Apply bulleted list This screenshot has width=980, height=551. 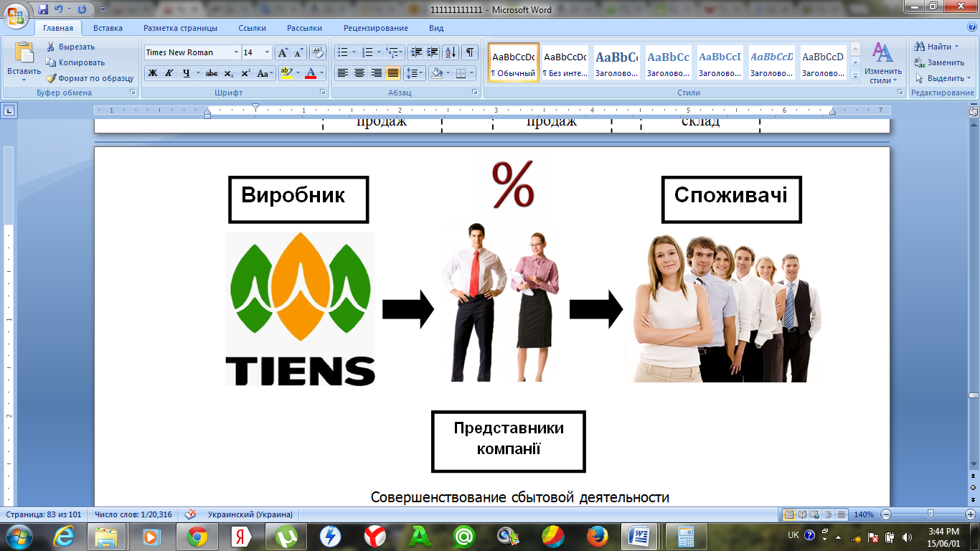343,52
